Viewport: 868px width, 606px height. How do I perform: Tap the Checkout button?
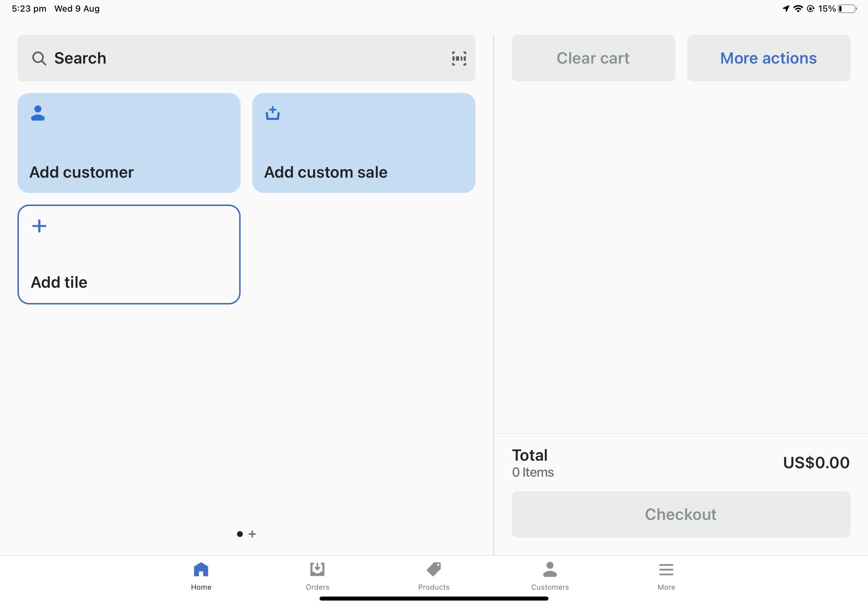click(681, 514)
